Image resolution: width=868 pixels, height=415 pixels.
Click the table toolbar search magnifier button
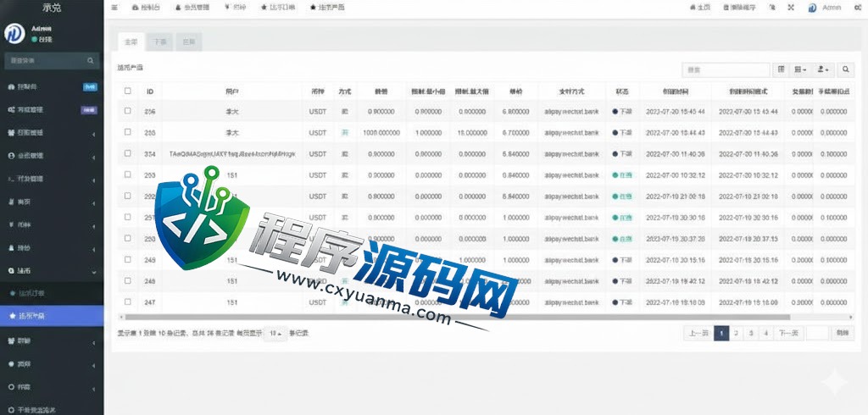(846, 69)
